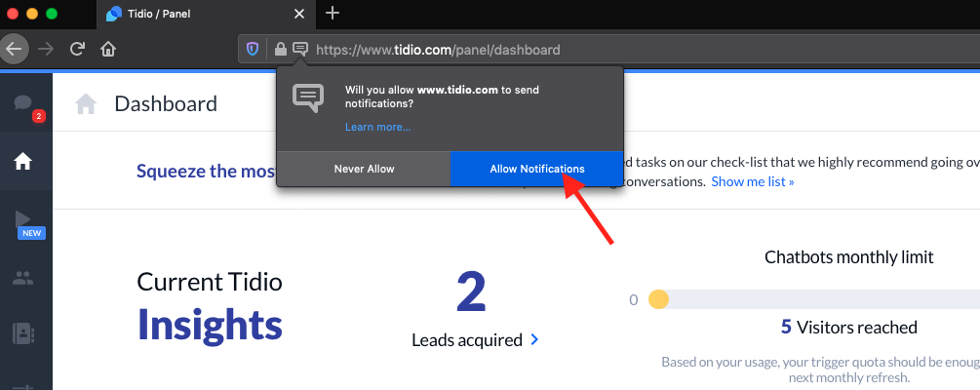Open the Visitors people icon in sidebar
The width and height of the screenshot is (980, 390).
23,278
